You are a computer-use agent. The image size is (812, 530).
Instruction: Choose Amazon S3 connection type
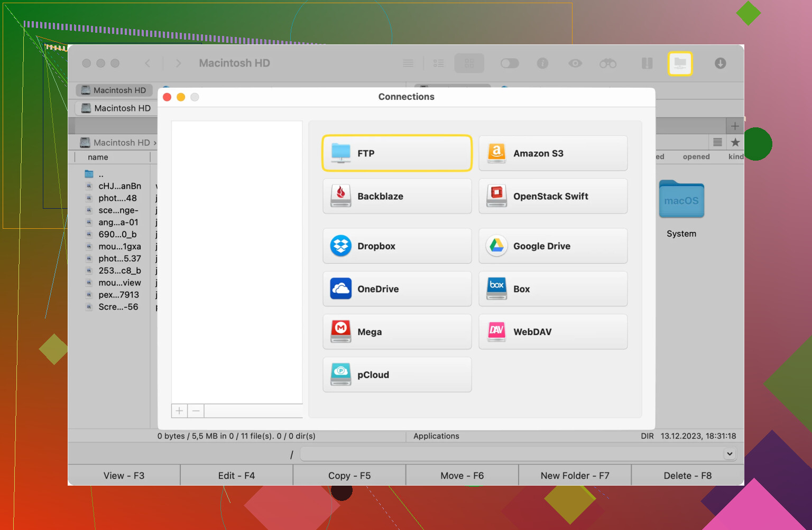[x=552, y=153]
